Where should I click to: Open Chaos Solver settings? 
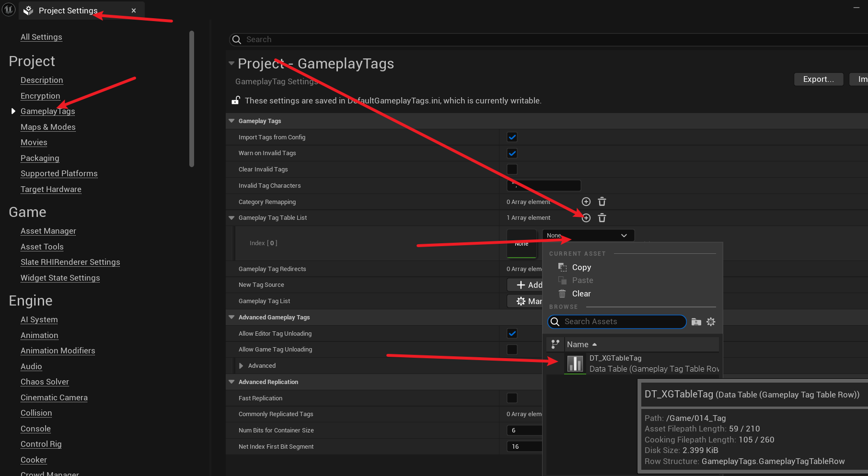tap(45, 382)
